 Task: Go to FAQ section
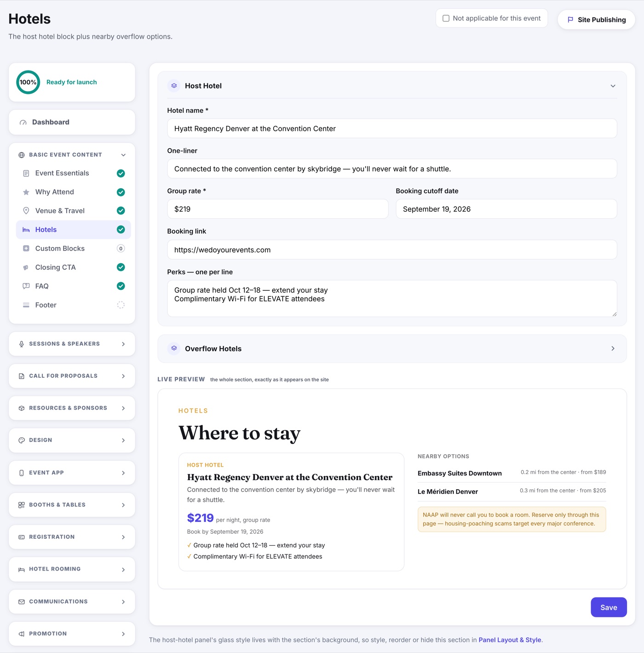[x=74, y=286]
